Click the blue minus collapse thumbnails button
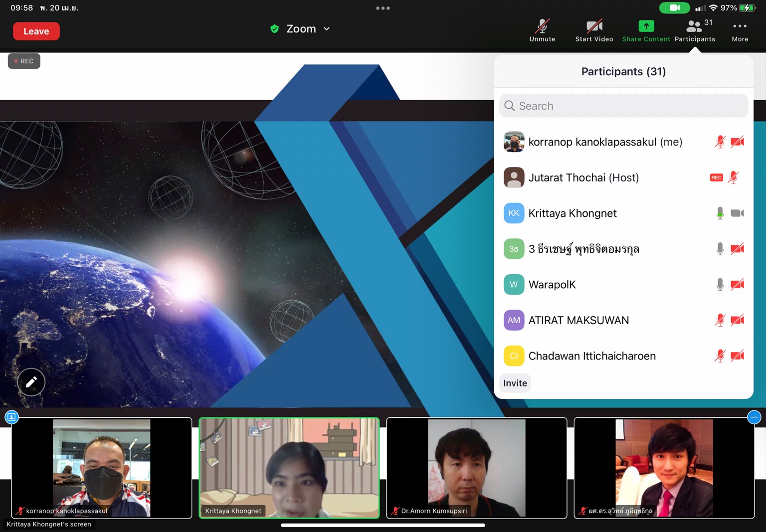Screen dimensions: 766x532 [754, 417]
